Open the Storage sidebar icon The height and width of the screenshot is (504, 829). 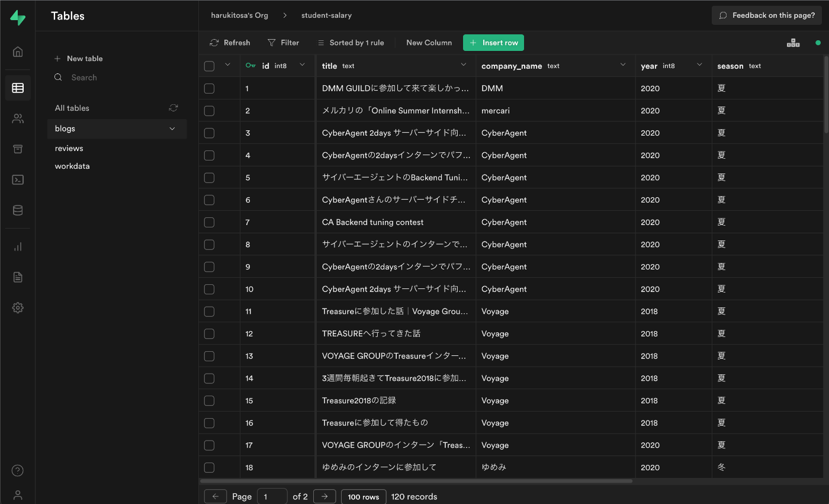tap(18, 149)
